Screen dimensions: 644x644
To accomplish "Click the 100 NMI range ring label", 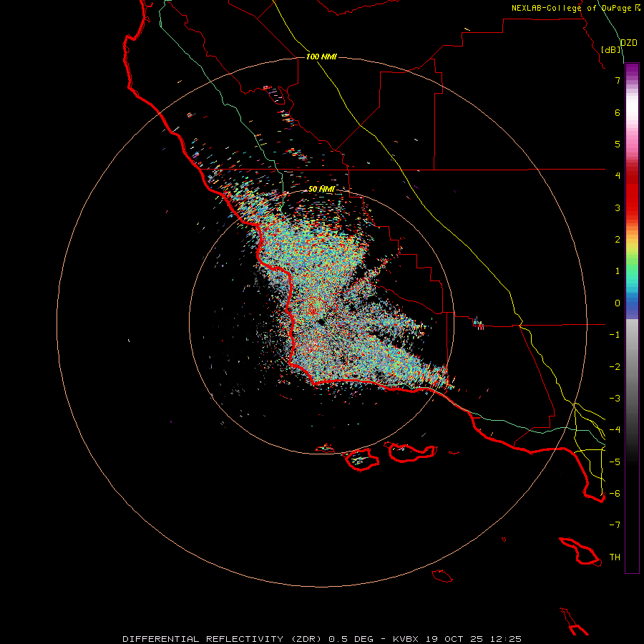I will point(321,57).
